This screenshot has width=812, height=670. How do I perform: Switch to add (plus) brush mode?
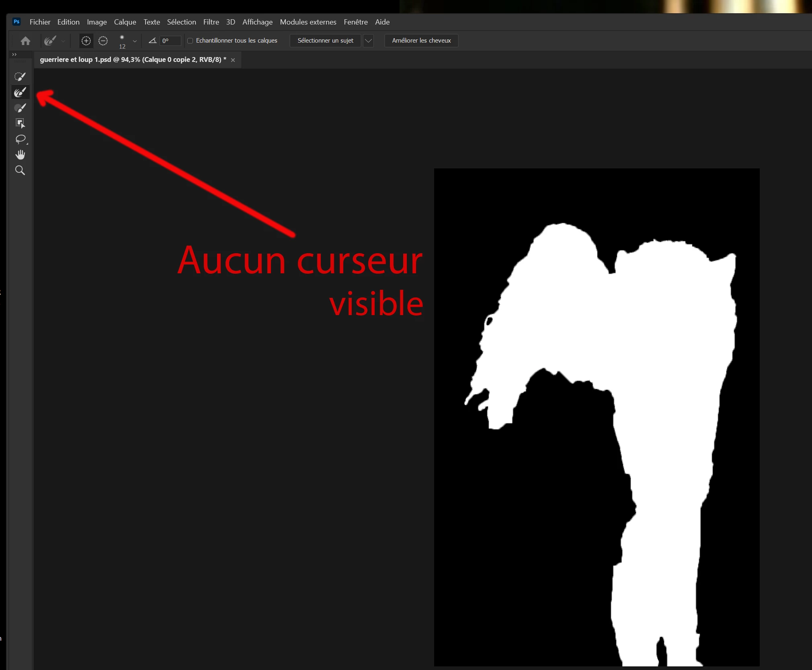[86, 41]
